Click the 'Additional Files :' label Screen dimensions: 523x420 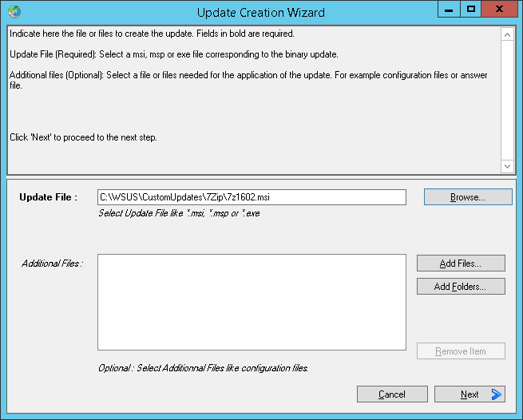(53, 263)
